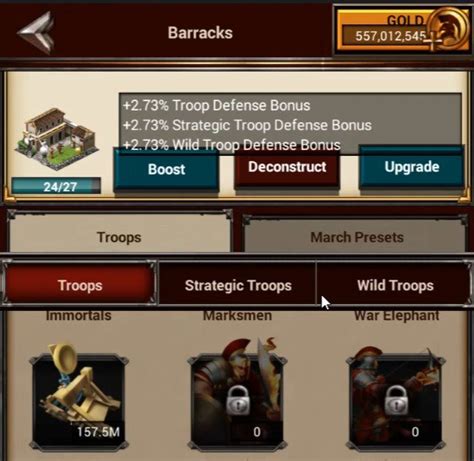The image size is (474, 461).
Task: Open the gold helmet coin icon
Action: [448, 28]
